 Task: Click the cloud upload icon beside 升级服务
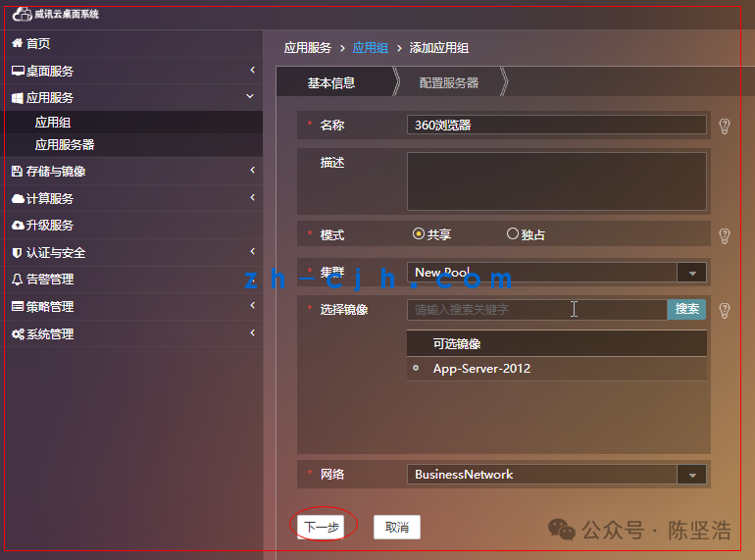coord(18,225)
